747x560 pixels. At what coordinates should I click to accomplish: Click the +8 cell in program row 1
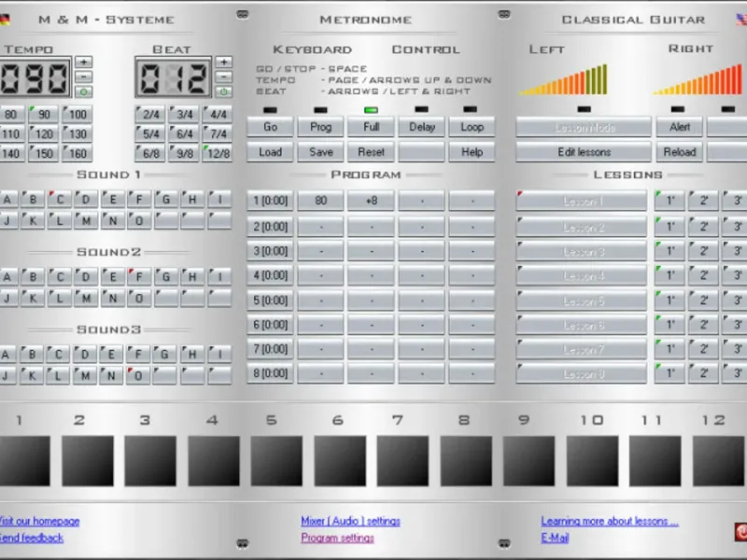point(371,201)
